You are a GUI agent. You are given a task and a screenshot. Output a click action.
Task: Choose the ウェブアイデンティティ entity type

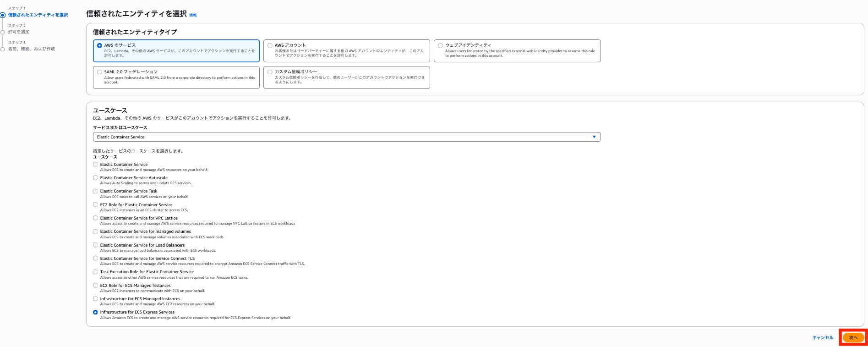[x=441, y=45]
